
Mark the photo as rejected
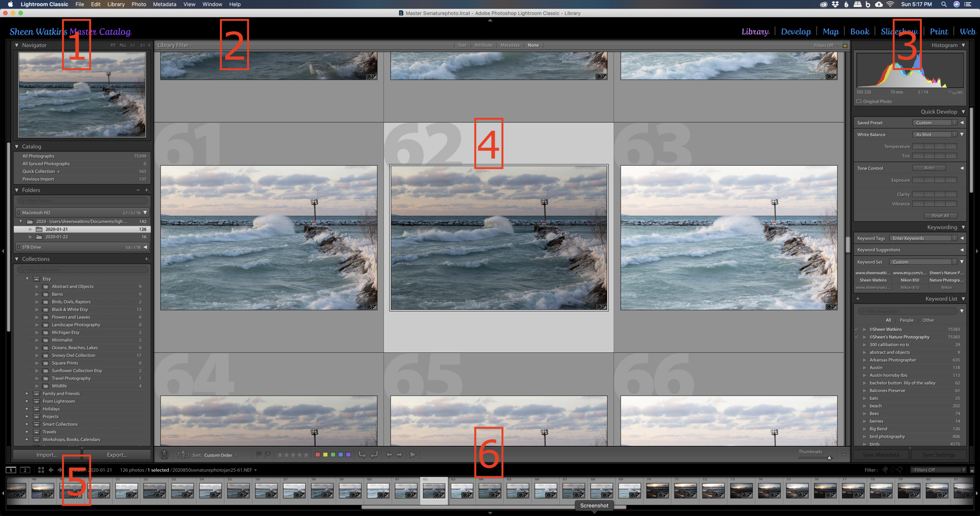click(268, 454)
